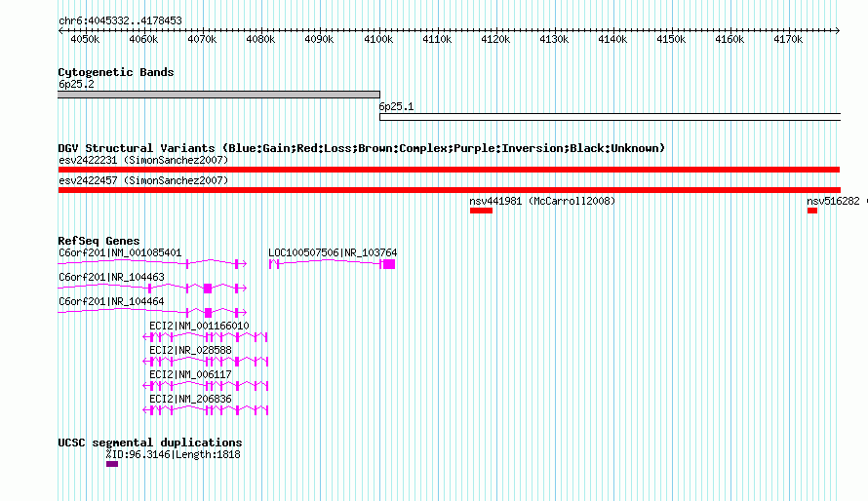Click the LOC100507506|NR_103764 gene glyph
Viewport: 868px width, 501px height.
click(x=333, y=264)
